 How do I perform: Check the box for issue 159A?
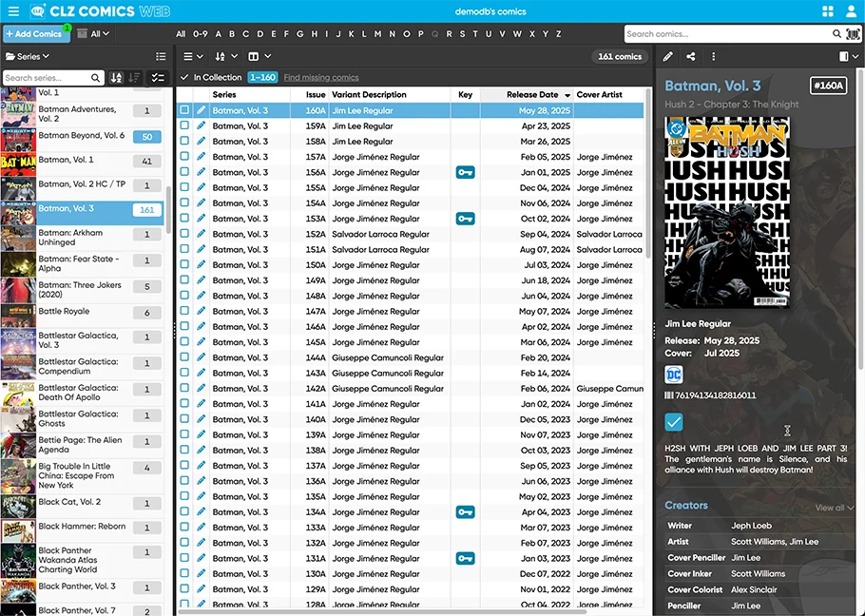[x=184, y=125]
